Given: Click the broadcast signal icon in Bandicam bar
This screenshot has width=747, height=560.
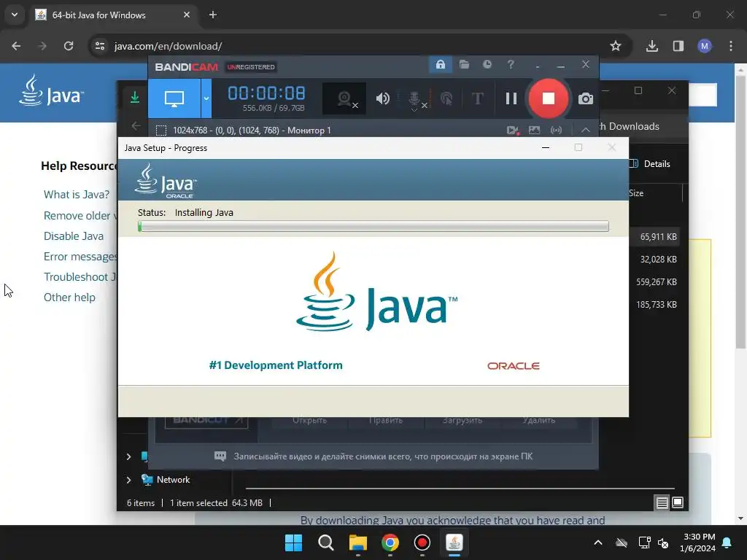Looking at the screenshot, I should click(x=556, y=130).
